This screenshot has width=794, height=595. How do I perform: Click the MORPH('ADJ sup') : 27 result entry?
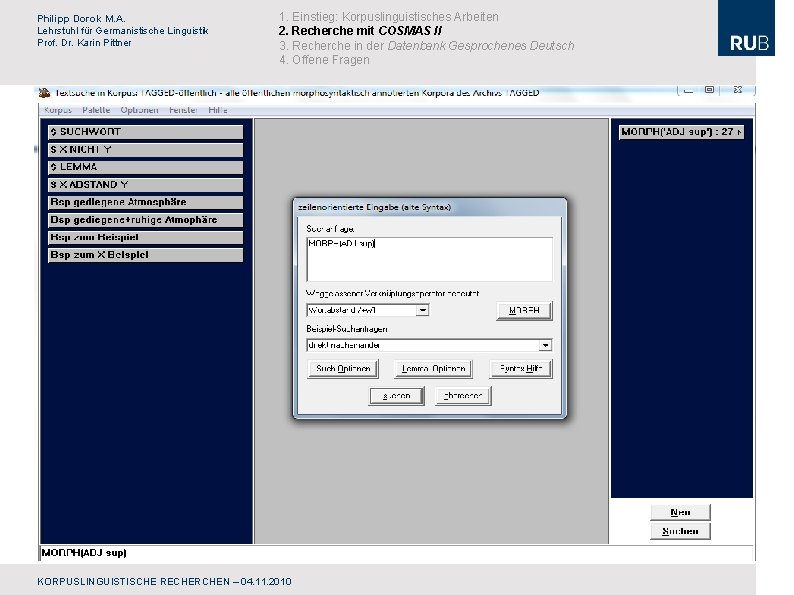tap(681, 132)
